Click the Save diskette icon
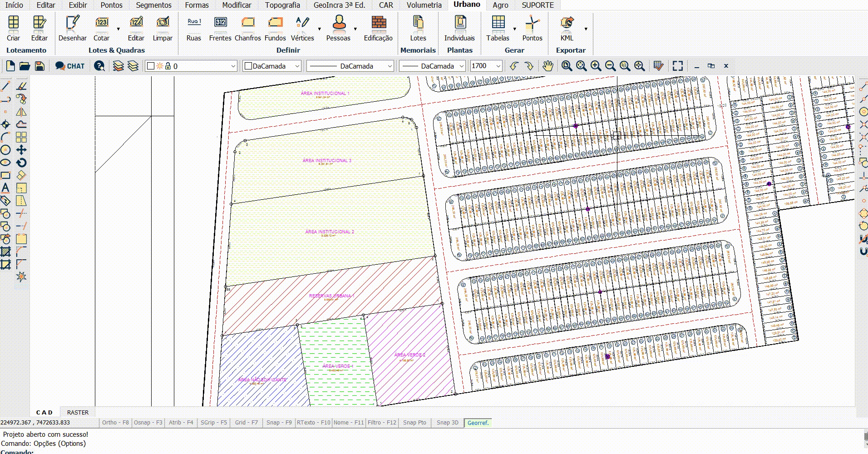This screenshot has width=868, height=454. (x=39, y=66)
